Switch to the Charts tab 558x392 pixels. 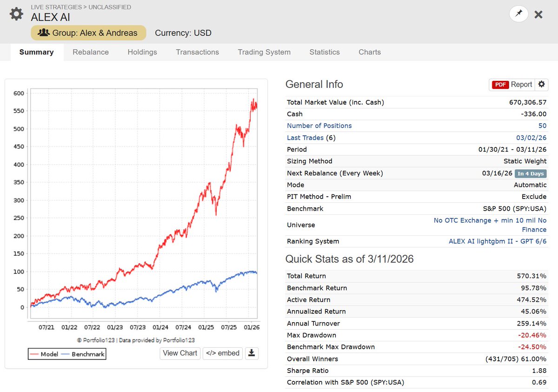tap(370, 52)
